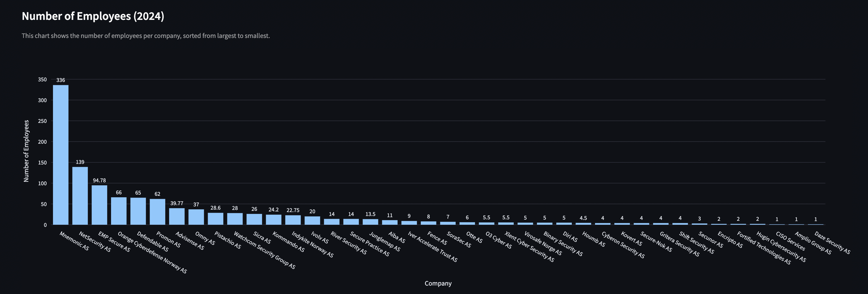Click the 'Cyberon Security AS' axis label
The height and width of the screenshot is (294, 868).
(623, 245)
